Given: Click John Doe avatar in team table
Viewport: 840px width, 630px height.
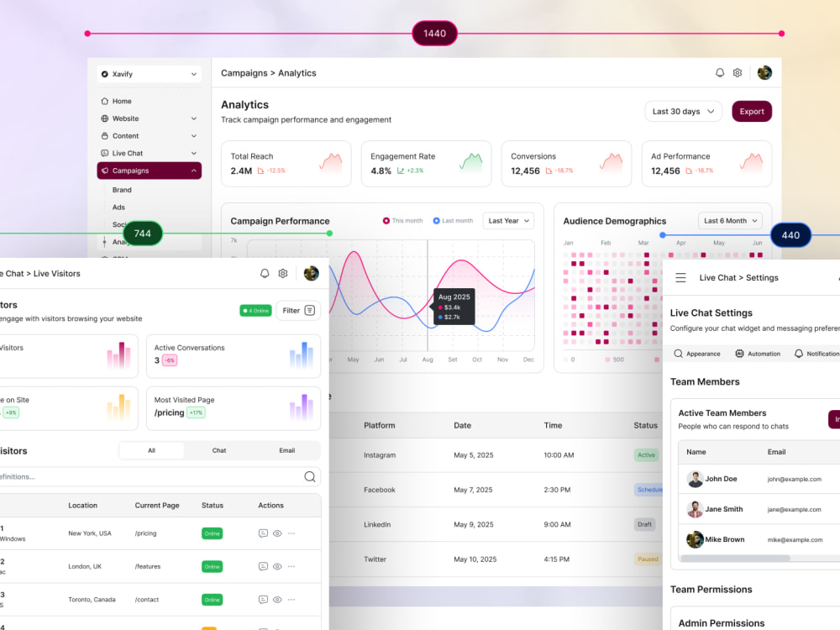Looking at the screenshot, I should (695, 479).
